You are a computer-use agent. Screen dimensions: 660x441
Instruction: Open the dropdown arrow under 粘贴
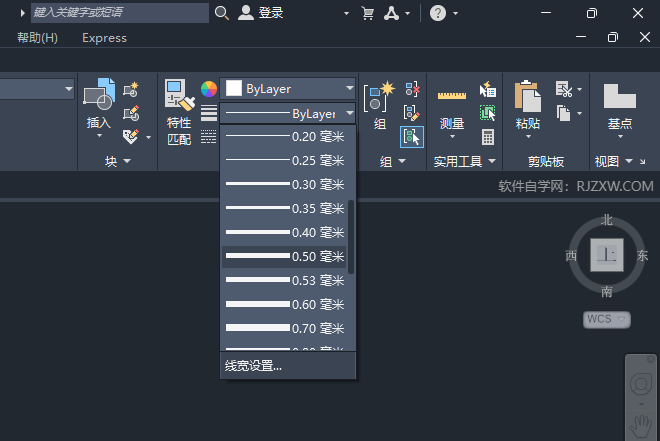click(x=528, y=136)
